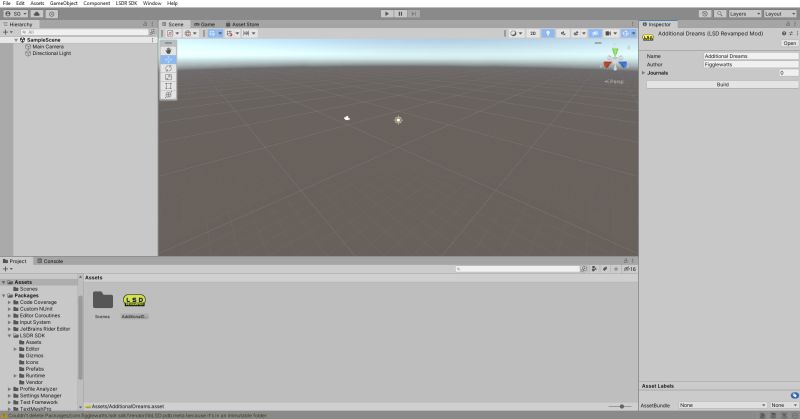This screenshot has height=419, width=800.
Task: Click Hierarchy search-by-type icon
Action: pos(152,32)
